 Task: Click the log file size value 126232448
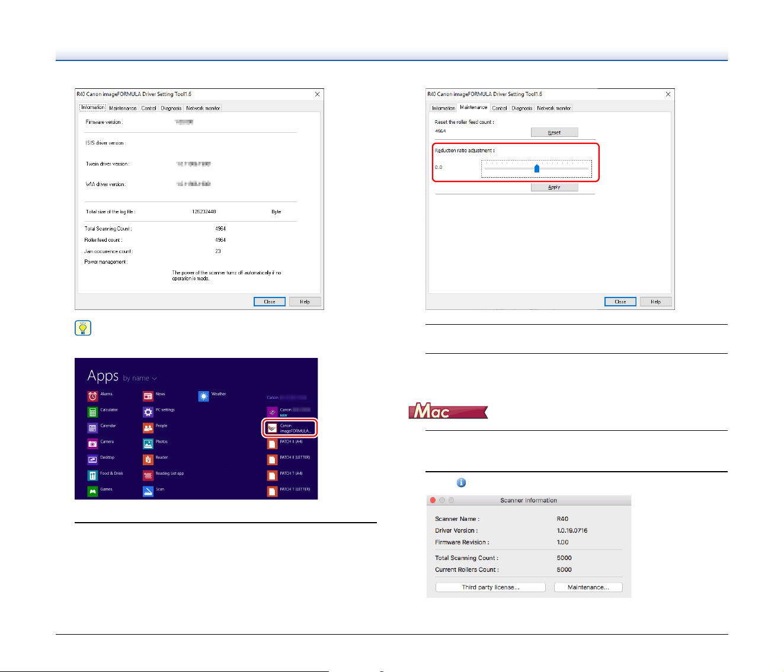pyautogui.click(x=204, y=212)
